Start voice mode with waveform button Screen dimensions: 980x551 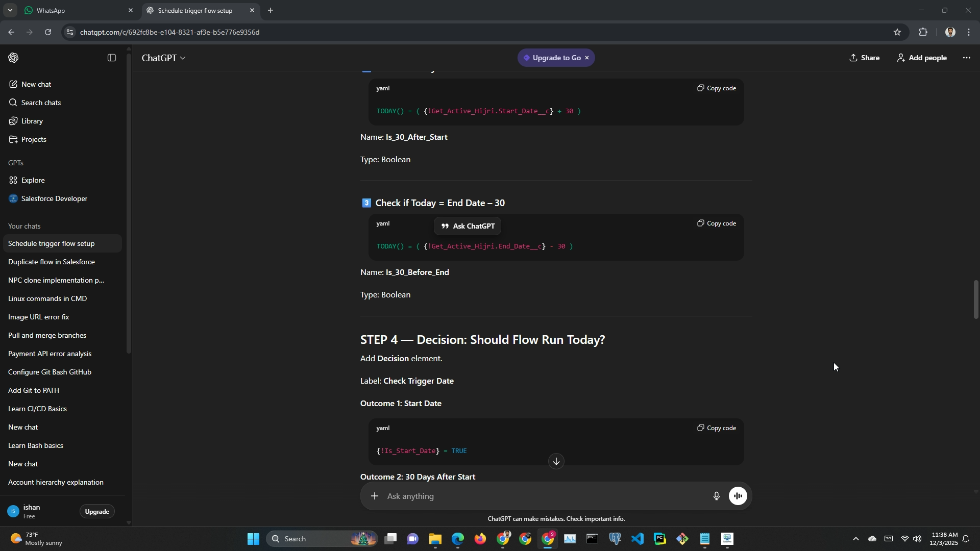click(738, 496)
